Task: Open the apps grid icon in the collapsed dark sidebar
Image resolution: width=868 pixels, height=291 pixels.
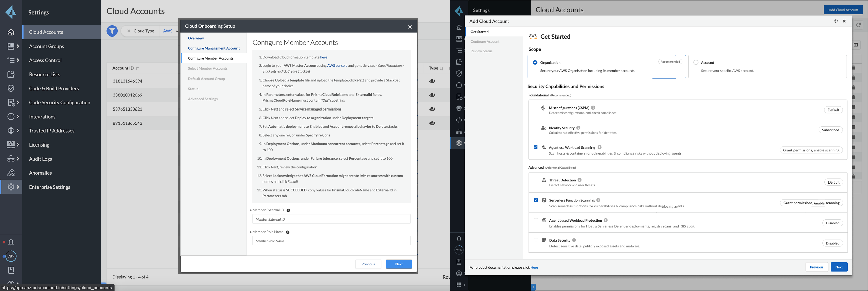Action: point(459,285)
